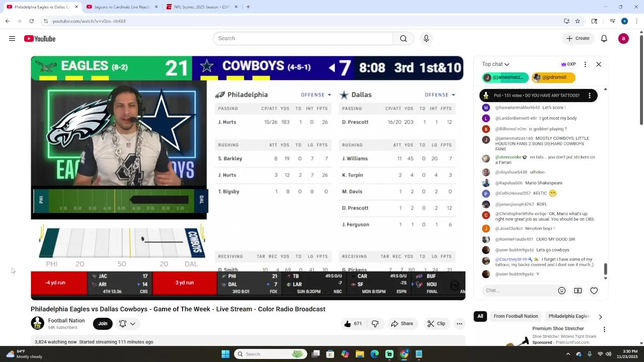Open Premium Shoe Stretcher ad title
The width and height of the screenshot is (644, 362).
(x=558, y=329)
